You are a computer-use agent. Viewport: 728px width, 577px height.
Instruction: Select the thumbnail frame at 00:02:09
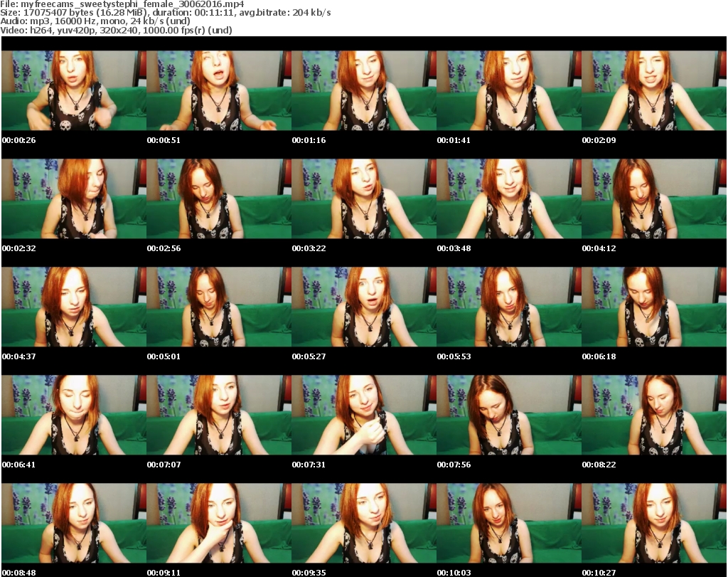(x=654, y=90)
